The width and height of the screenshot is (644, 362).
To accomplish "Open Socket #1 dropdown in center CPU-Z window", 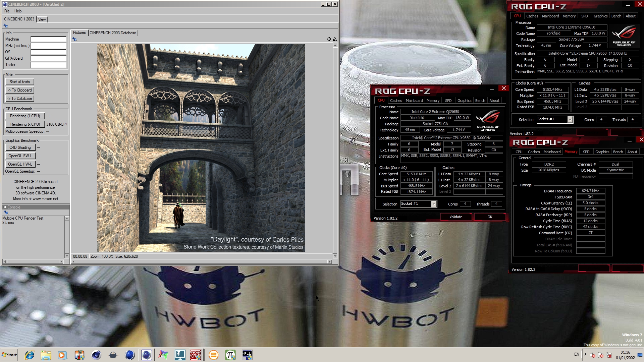I will click(x=434, y=204).
